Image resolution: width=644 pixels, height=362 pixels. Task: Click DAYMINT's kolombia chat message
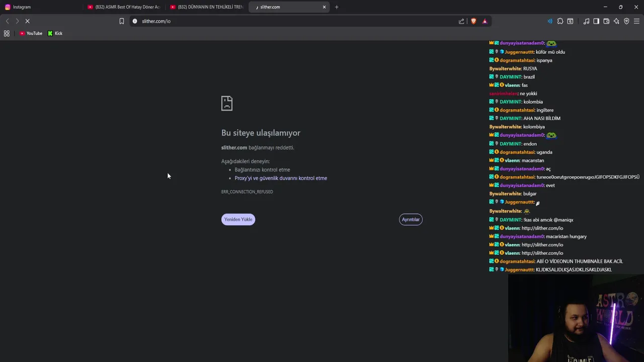click(x=516, y=102)
